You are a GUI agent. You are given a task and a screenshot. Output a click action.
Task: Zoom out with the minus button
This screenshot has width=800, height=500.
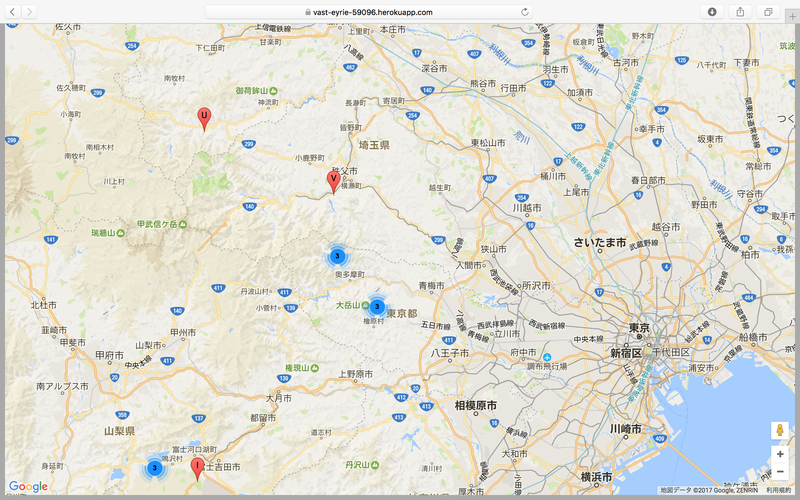coord(779,472)
